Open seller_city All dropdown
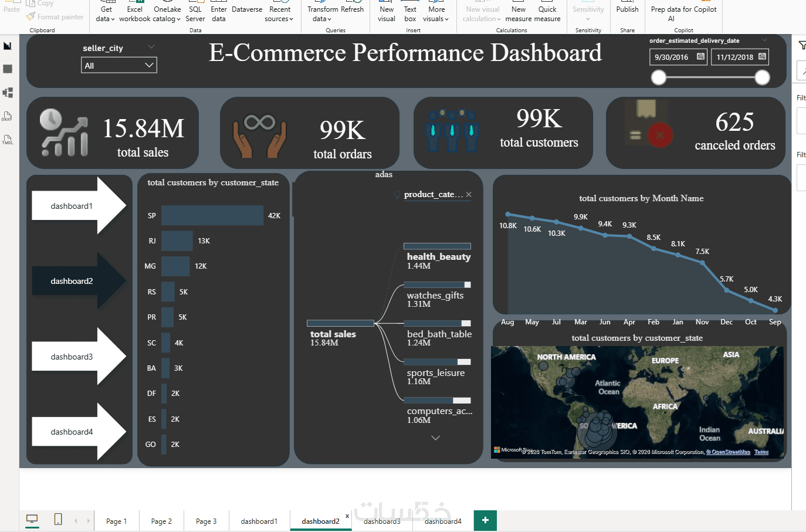The width and height of the screenshot is (806, 532). click(119, 65)
